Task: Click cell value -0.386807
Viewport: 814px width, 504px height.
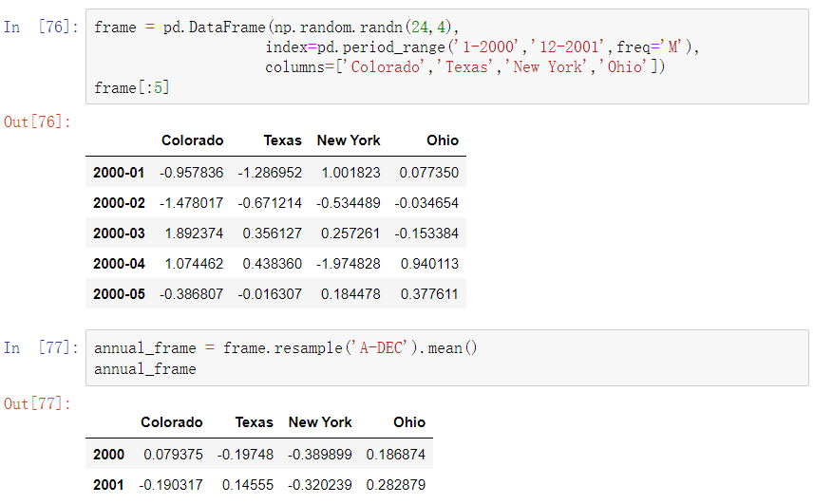Action: coord(191,294)
